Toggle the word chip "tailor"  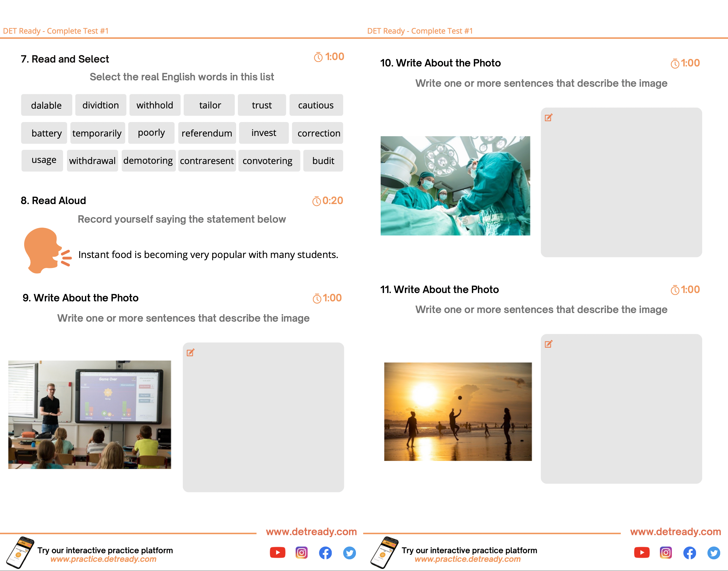[x=210, y=105]
